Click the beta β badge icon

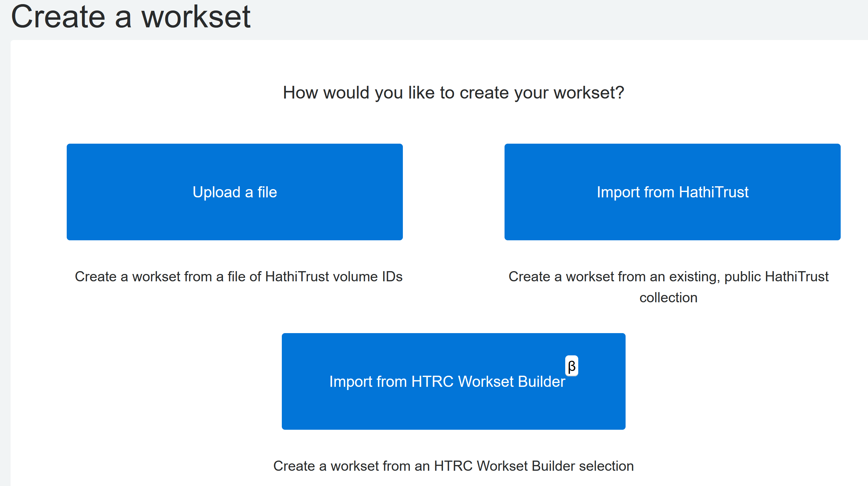(571, 366)
